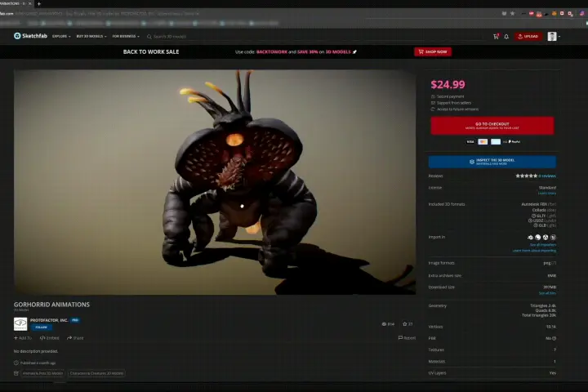Expand the Explore menu

(61, 37)
